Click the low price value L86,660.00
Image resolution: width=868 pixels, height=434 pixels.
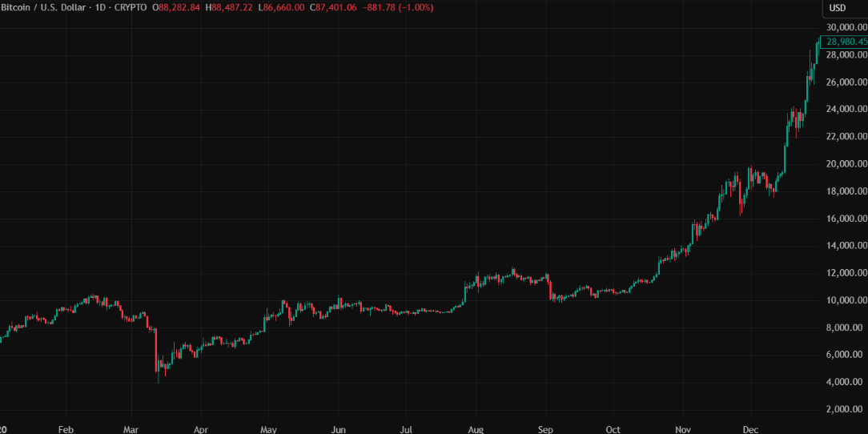click(x=280, y=8)
